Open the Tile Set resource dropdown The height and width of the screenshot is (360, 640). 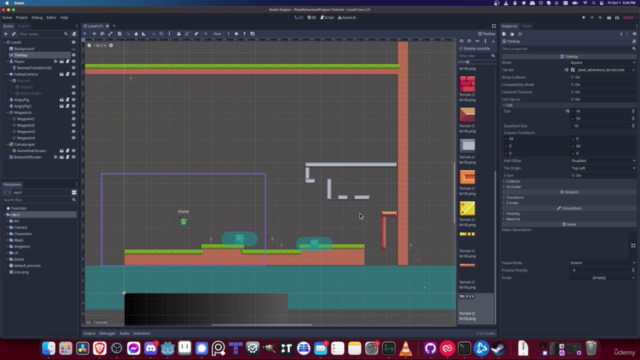(633, 70)
